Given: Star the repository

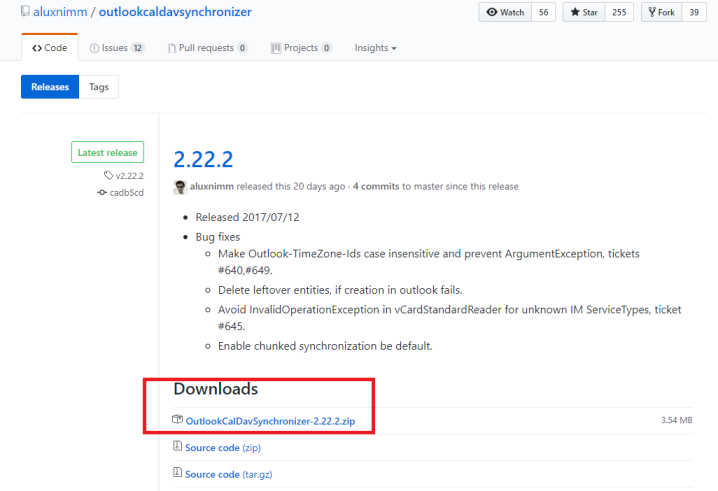Looking at the screenshot, I should [584, 12].
